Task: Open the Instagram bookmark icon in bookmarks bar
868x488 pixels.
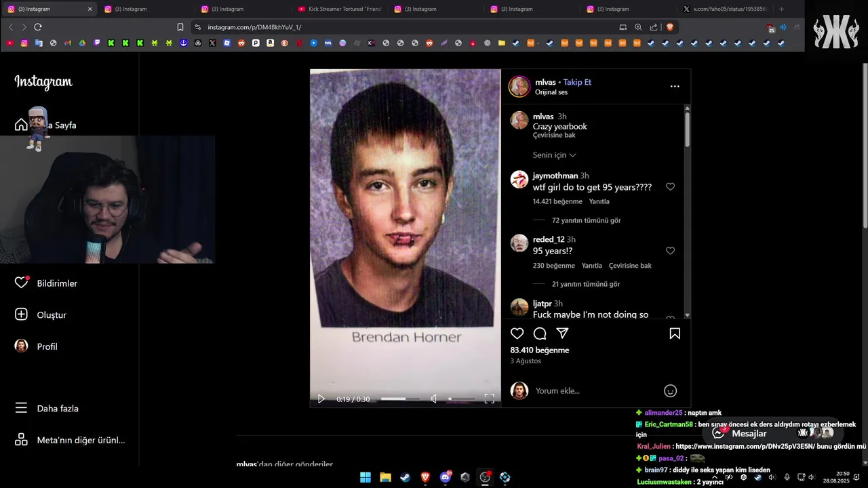Action: point(24,43)
